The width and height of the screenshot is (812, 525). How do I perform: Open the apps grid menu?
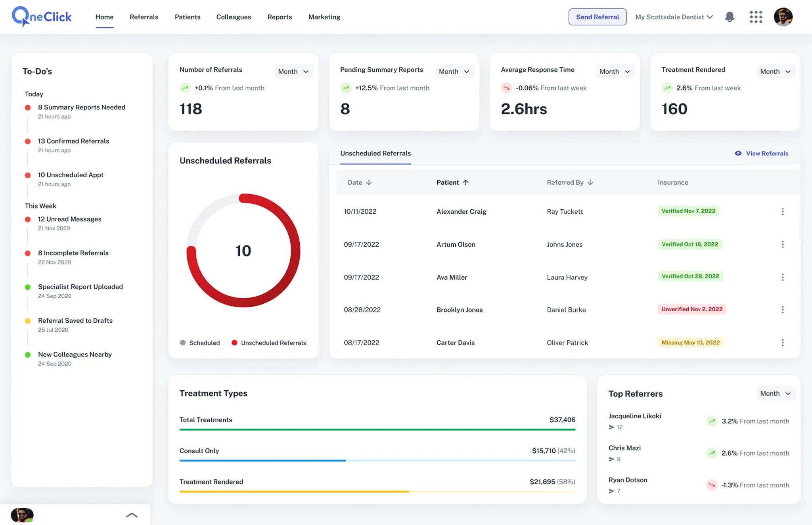coord(756,17)
